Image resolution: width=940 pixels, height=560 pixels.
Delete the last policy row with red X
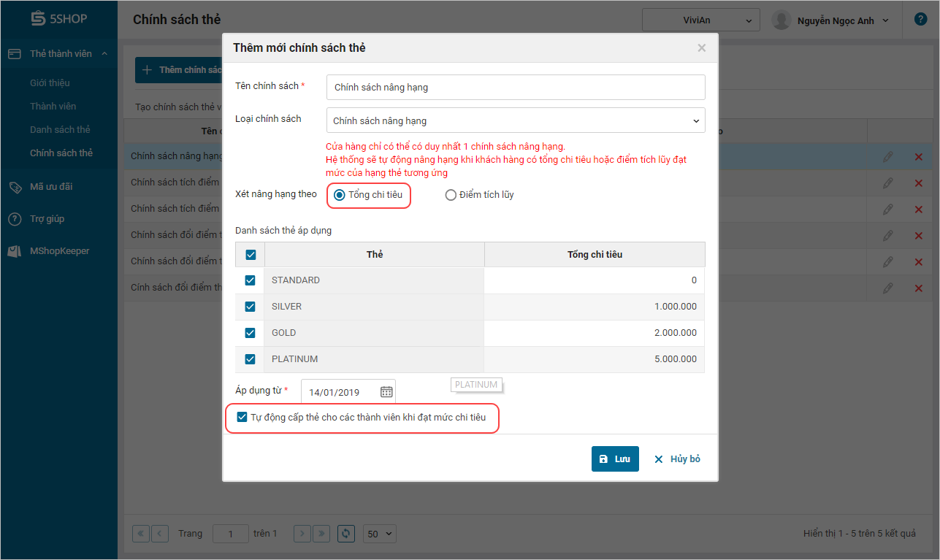point(919,288)
